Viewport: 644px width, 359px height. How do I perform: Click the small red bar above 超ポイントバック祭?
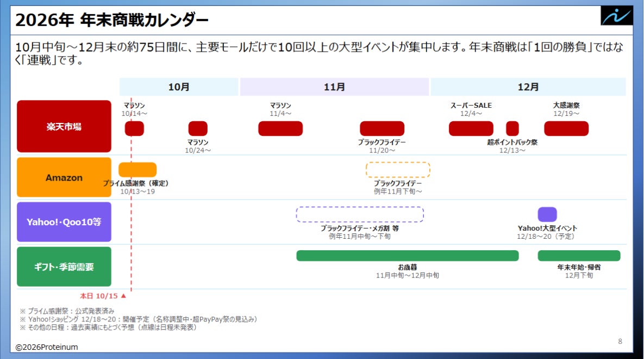512,128
